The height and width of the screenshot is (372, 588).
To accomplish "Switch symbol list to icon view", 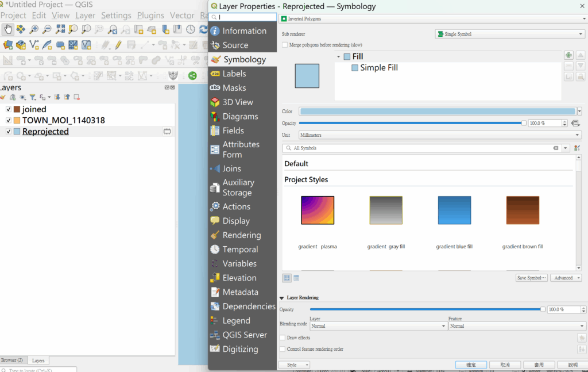I will (287, 278).
